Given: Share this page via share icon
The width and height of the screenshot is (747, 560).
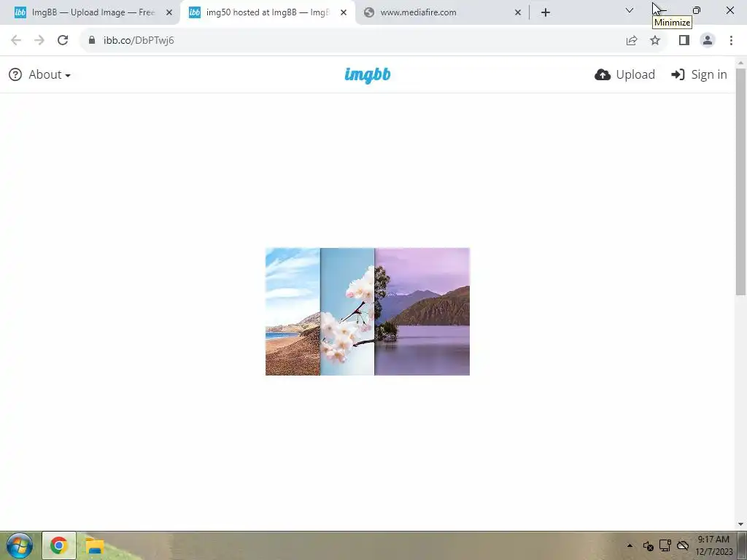Looking at the screenshot, I should click(x=632, y=41).
